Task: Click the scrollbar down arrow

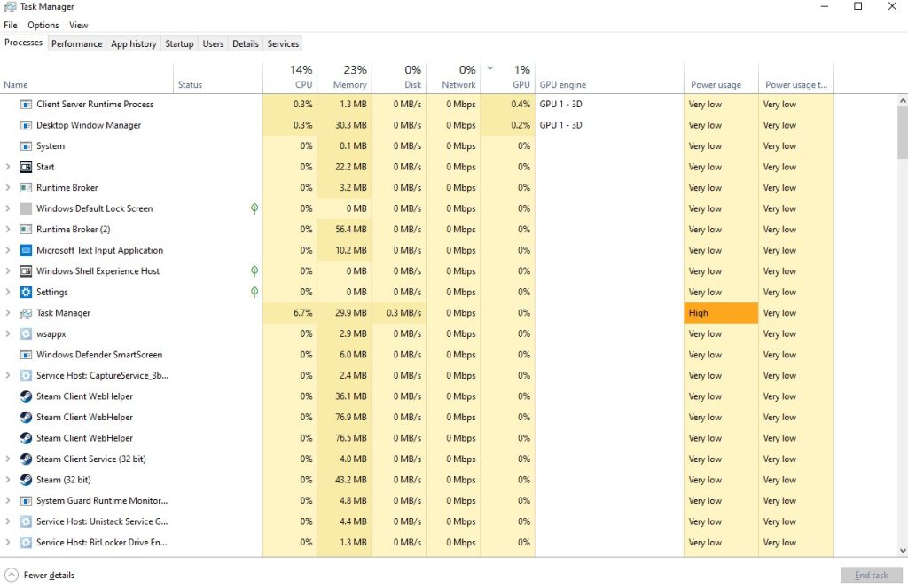Action: [x=903, y=551]
